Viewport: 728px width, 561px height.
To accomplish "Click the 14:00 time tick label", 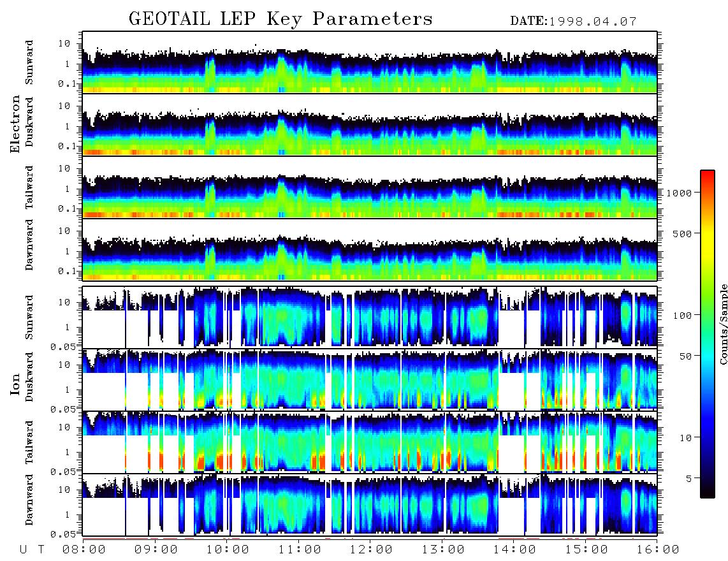I will [514, 550].
